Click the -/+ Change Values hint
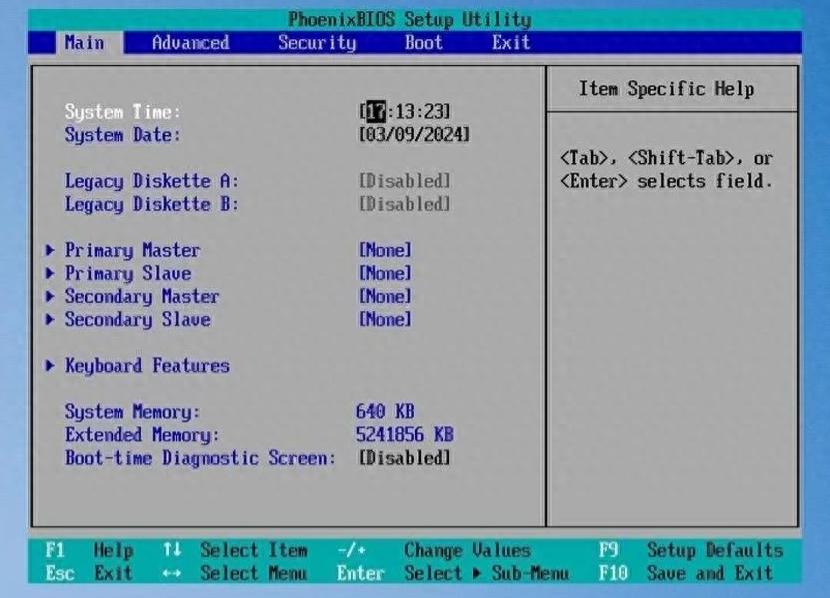 point(434,550)
